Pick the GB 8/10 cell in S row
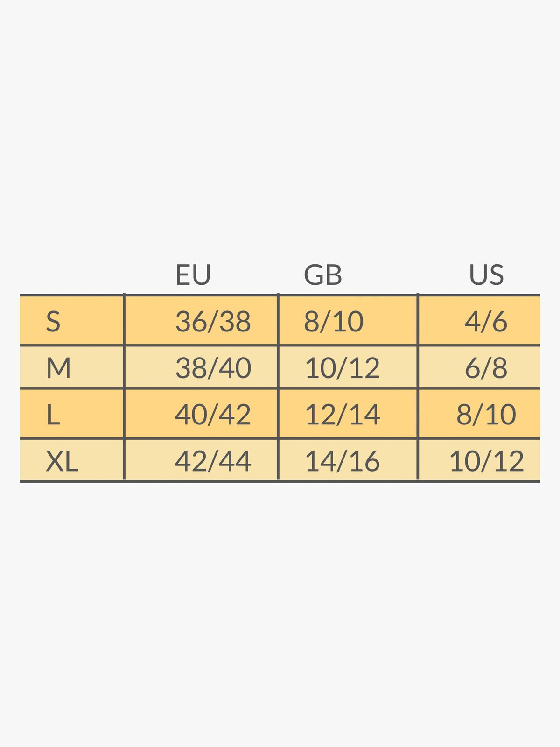 (x=333, y=322)
